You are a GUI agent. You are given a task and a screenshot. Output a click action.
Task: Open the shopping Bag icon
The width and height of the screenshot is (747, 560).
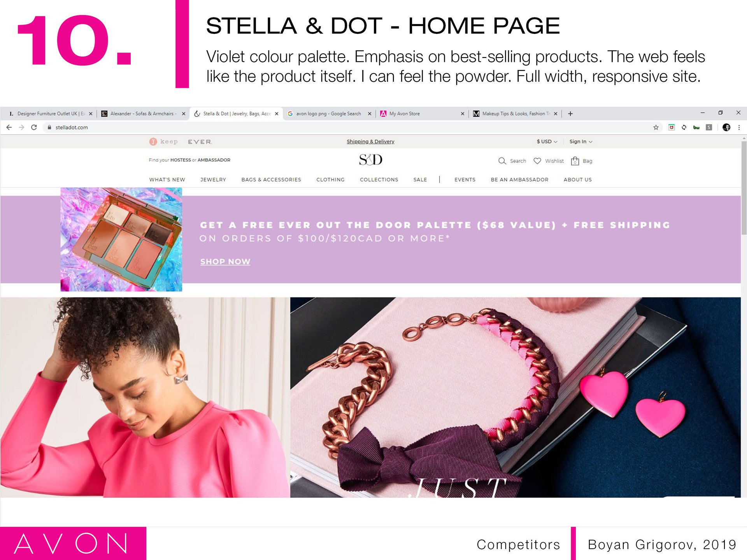pyautogui.click(x=575, y=161)
